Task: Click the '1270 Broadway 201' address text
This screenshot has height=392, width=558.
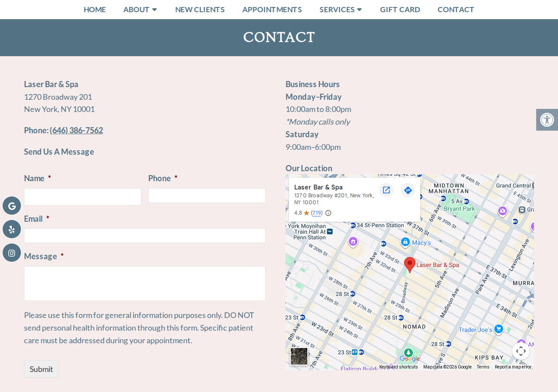Action: (x=58, y=97)
